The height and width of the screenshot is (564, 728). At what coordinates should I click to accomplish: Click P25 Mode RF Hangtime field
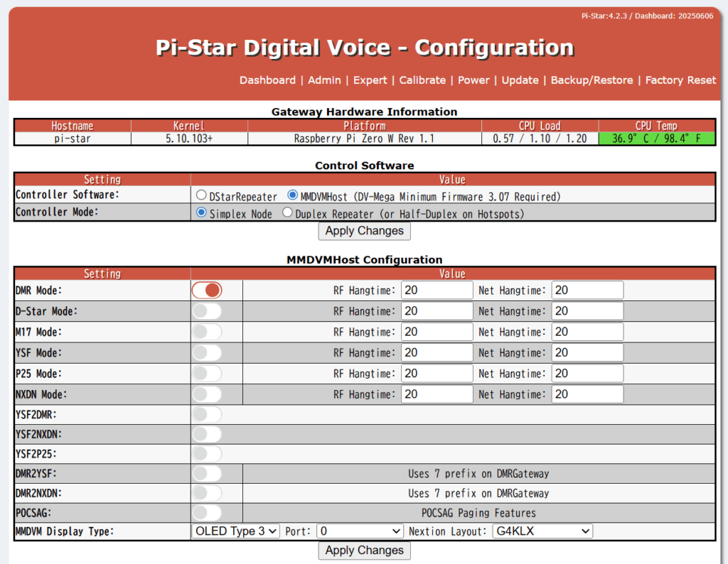(437, 374)
